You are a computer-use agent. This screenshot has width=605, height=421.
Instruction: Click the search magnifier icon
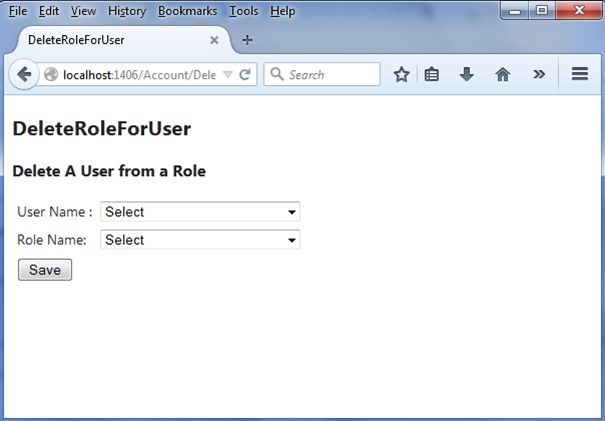(x=277, y=74)
